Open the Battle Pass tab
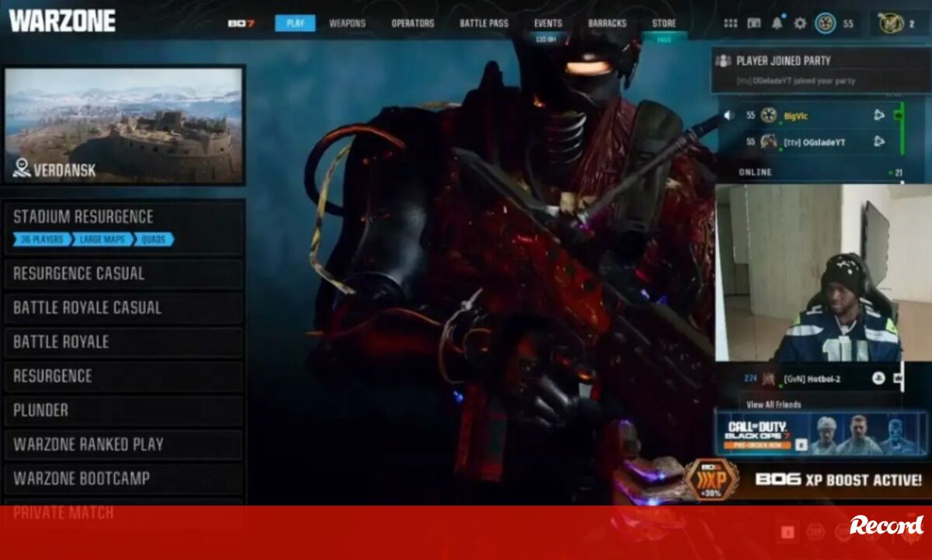The height and width of the screenshot is (560, 932). click(484, 23)
